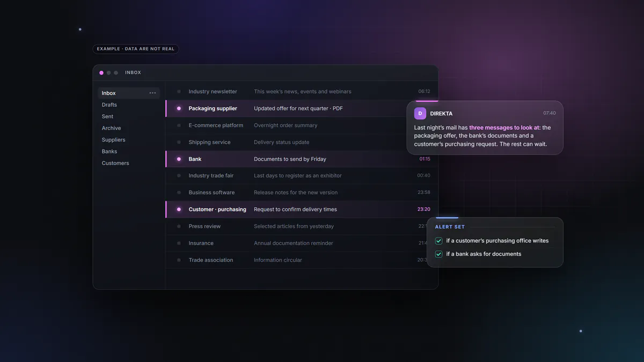Click the status dot for Industry newsletter

click(x=179, y=92)
